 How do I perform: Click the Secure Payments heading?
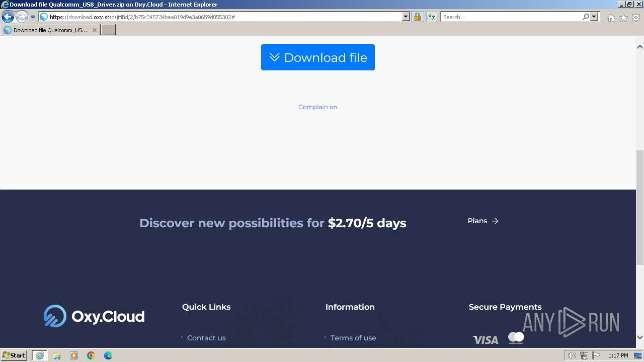click(x=505, y=307)
